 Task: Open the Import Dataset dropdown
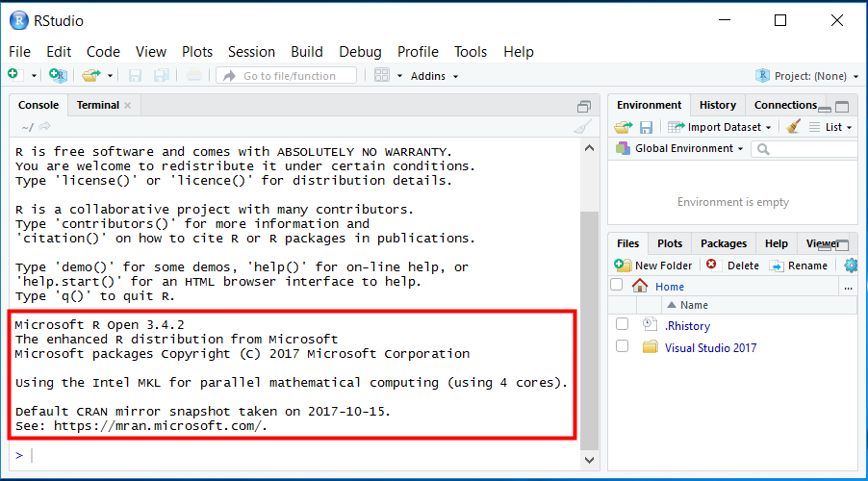pyautogui.click(x=720, y=127)
